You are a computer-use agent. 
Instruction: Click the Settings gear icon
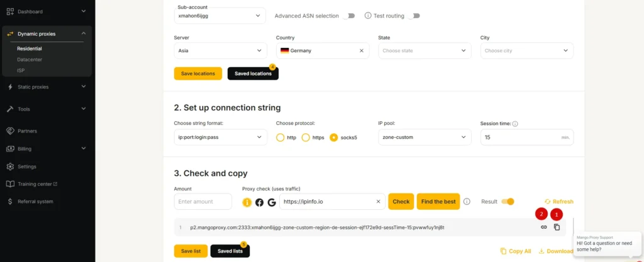[x=11, y=166]
